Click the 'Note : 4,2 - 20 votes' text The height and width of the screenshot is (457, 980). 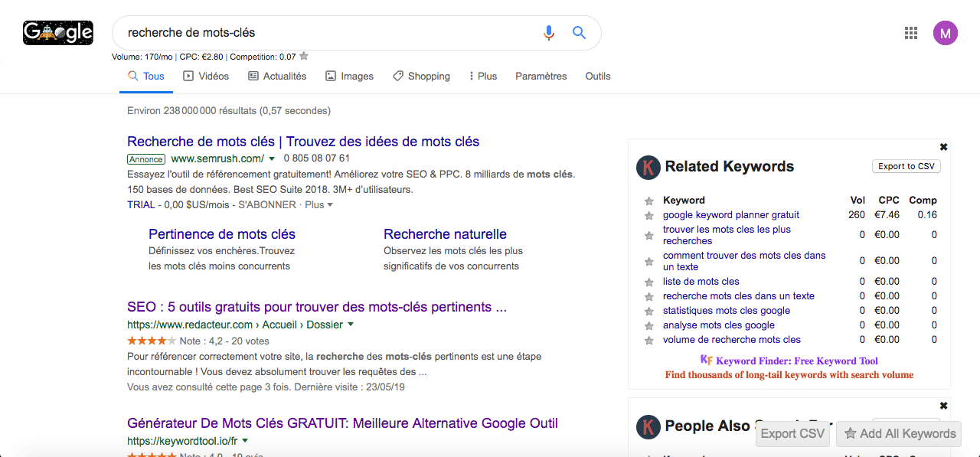224,341
